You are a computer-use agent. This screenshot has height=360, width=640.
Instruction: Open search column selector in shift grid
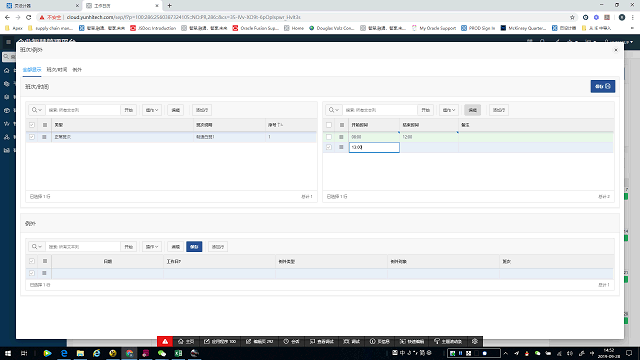point(37,110)
